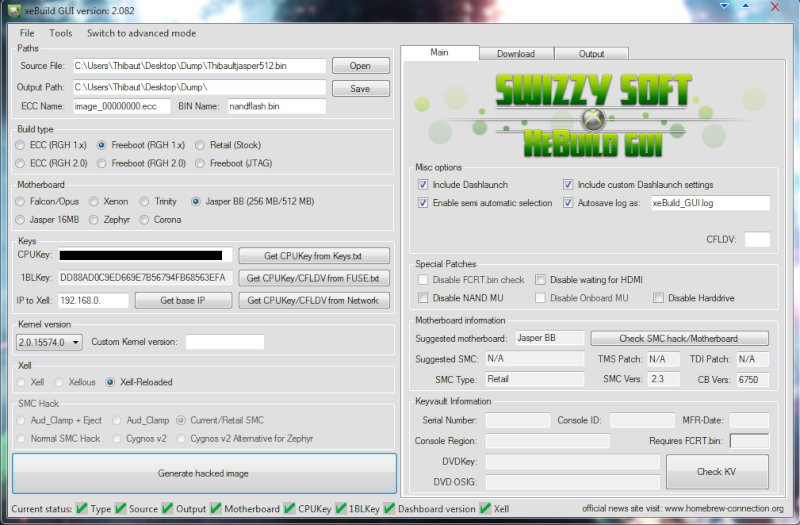800x525 pixels.
Task: Click the CPUKey input field
Action: click(145, 255)
